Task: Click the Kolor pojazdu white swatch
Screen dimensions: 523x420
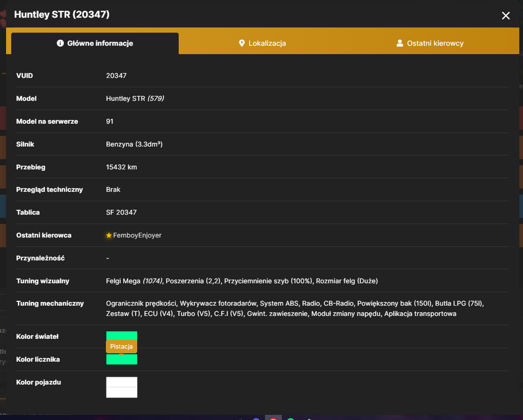Action: 122,388
